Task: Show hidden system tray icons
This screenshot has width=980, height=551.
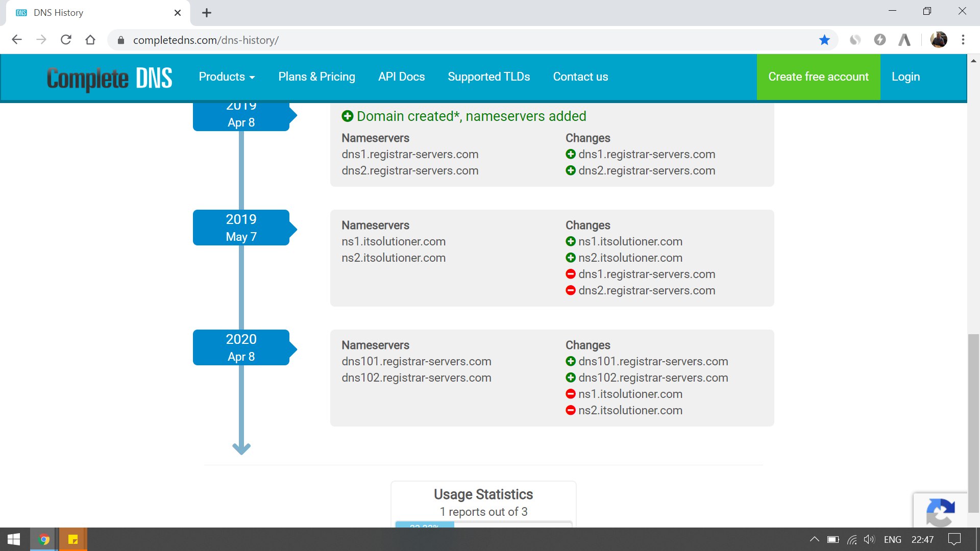Action: (x=814, y=539)
